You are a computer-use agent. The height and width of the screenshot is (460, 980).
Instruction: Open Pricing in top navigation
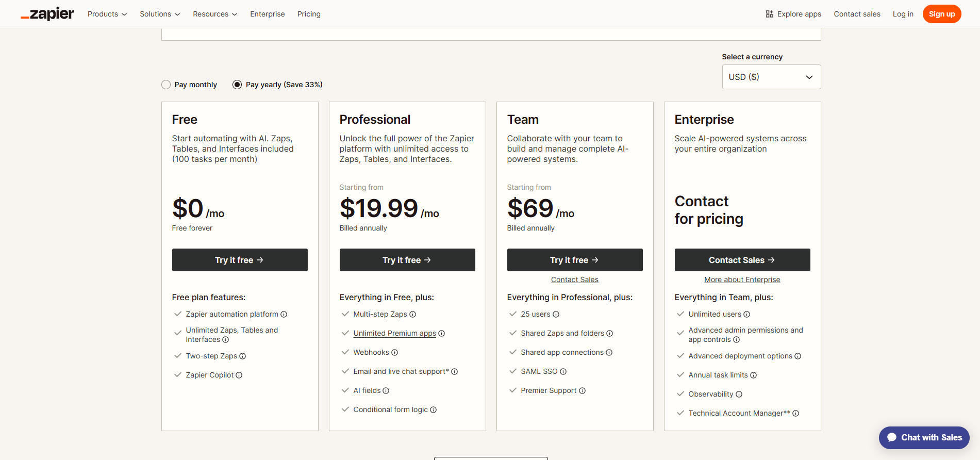309,14
